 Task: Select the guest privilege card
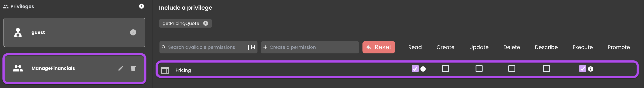(x=74, y=32)
